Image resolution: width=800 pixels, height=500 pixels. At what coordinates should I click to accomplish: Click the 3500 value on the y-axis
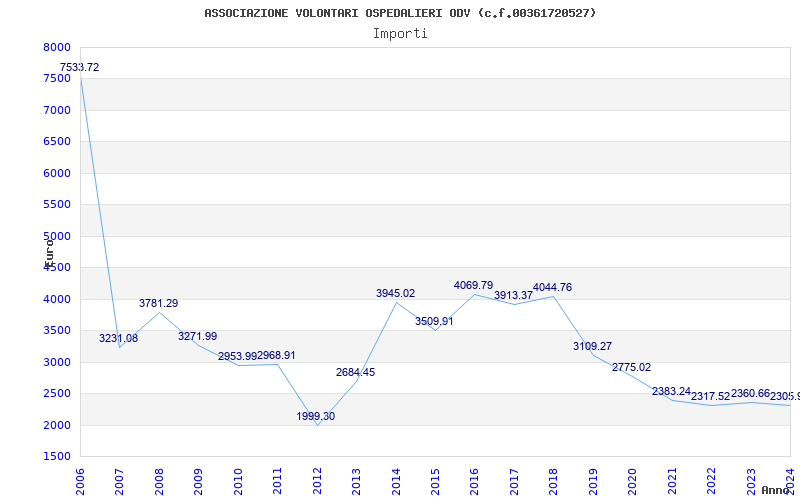click(56, 331)
